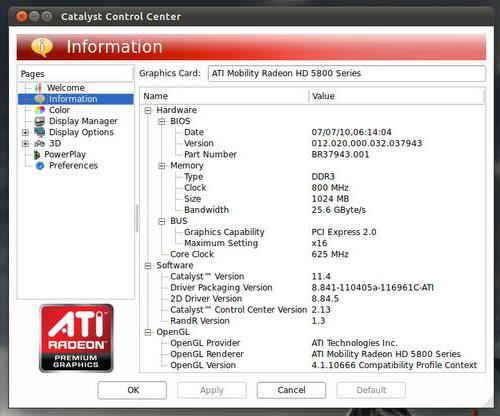Click the Preferences icon
Screen dimensions: 500x416
[x=40, y=166]
